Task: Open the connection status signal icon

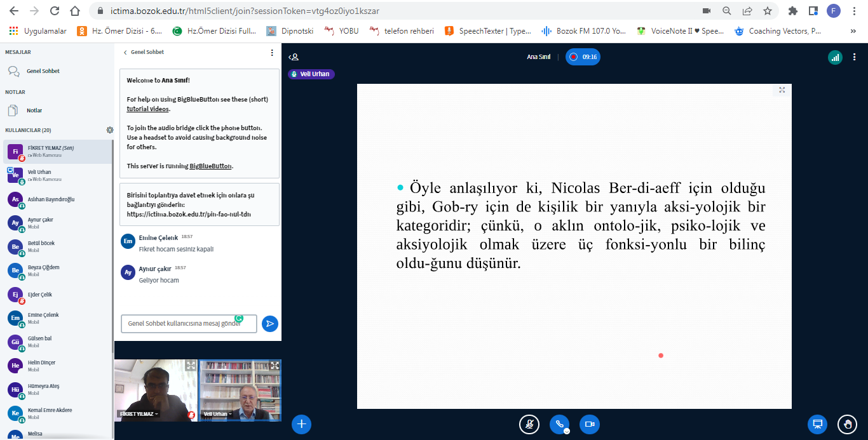Action: tap(835, 57)
